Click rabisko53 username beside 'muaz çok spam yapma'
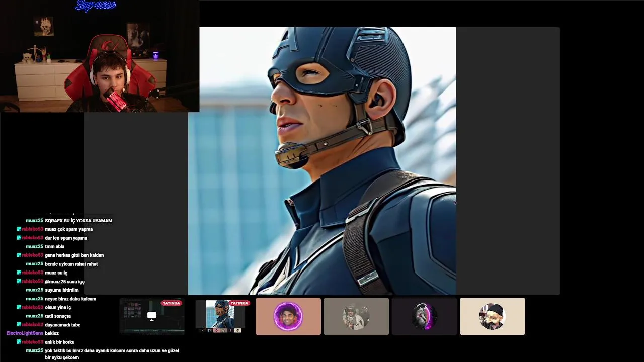Image resolution: width=644 pixels, height=362 pixels. coord(32,229)
